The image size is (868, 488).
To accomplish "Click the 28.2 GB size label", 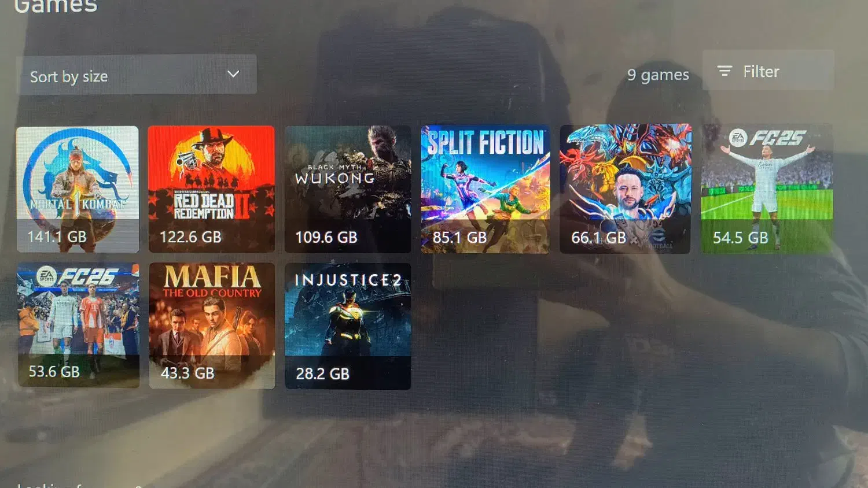I will tap(322, 374).
